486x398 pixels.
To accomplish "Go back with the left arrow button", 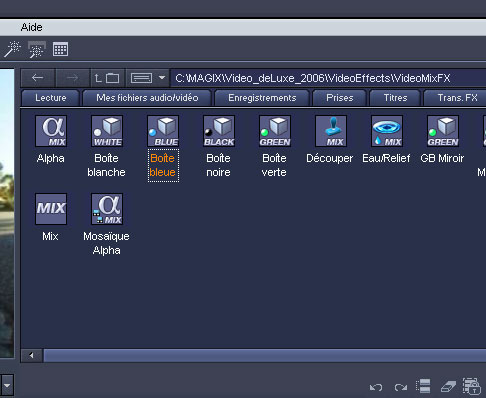I will (x=38, y=78).
